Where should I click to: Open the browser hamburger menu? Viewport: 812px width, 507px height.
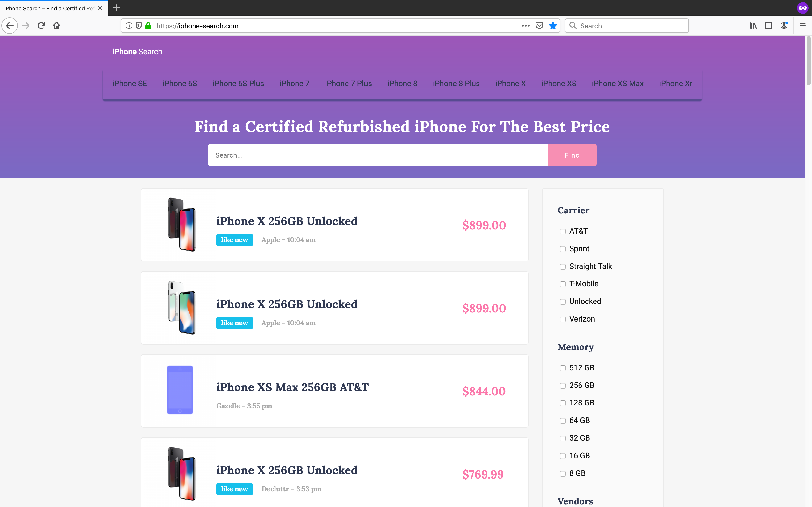803,26
